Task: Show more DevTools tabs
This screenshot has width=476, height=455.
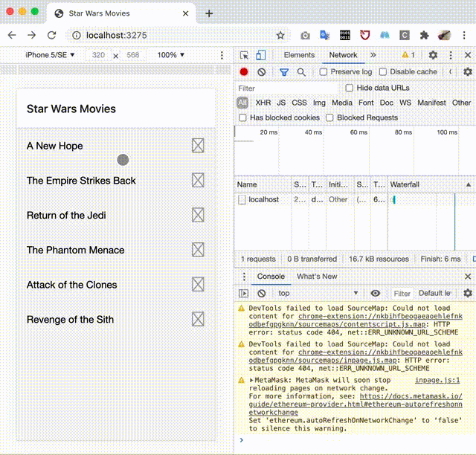Action: click(373, 55)
